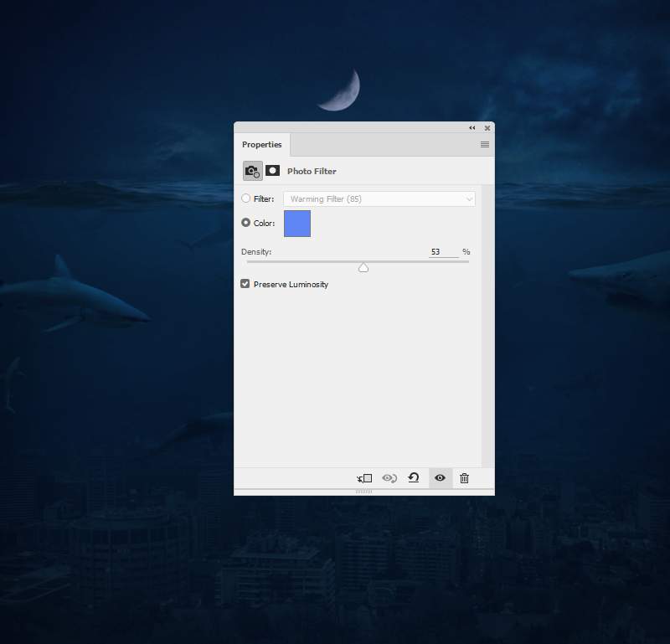Image resolution: width=670 pixels, height=644 pixels.
Task: Select the Color radio button
Action: click(x=246, y=223)
